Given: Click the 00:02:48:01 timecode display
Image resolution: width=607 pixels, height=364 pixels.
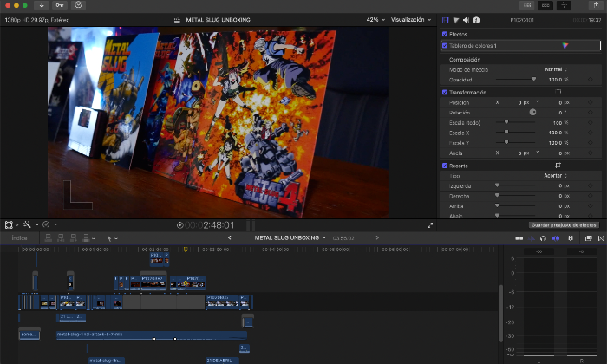Looking at the screenshot, I should click(210, 225).
